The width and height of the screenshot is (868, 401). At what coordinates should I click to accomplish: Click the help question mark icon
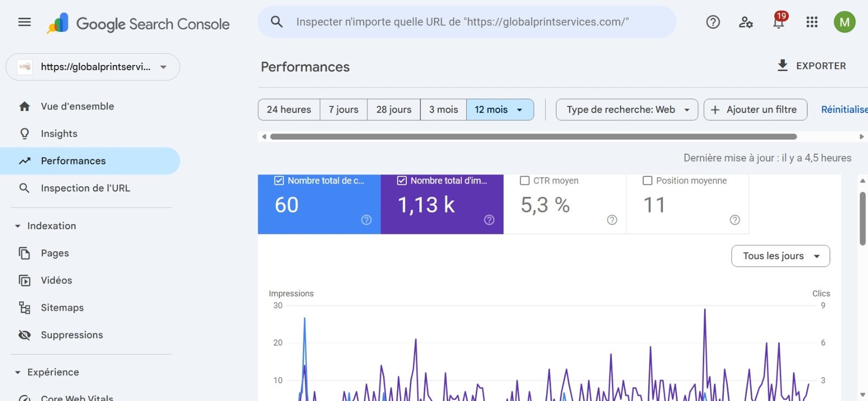click(713, 22)
